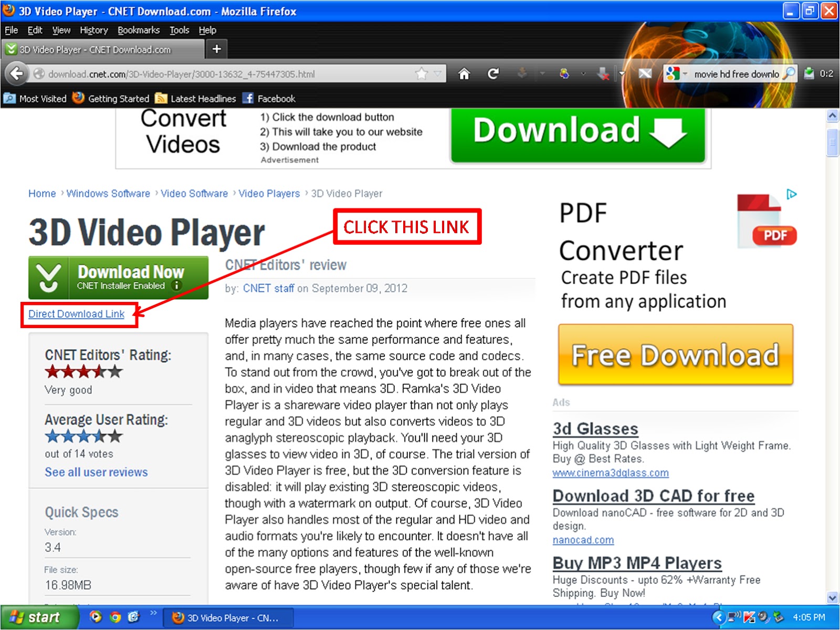Click the PDF file icon in the ad
This screenshot has height=630, width=840.
click(x=767, y=220)
